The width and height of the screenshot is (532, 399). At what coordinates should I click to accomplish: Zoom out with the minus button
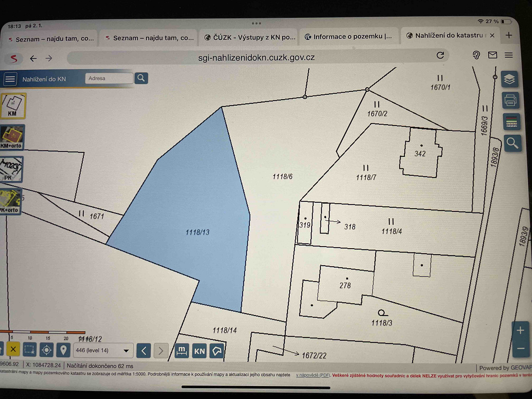tap(520, 348)
